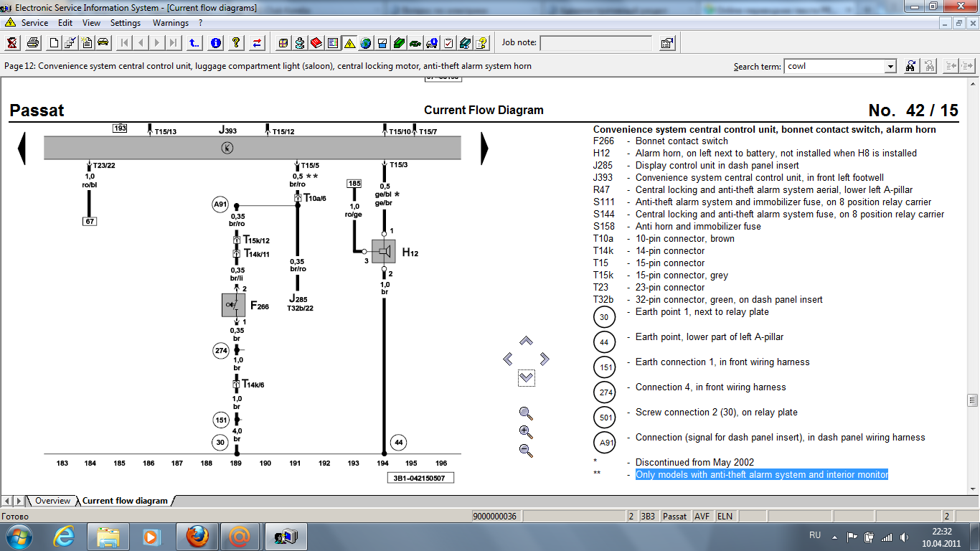The width and height of the screenshot is (980, 551).
Task: Click the document with question mark icon
Action: [x=481, y=43]
